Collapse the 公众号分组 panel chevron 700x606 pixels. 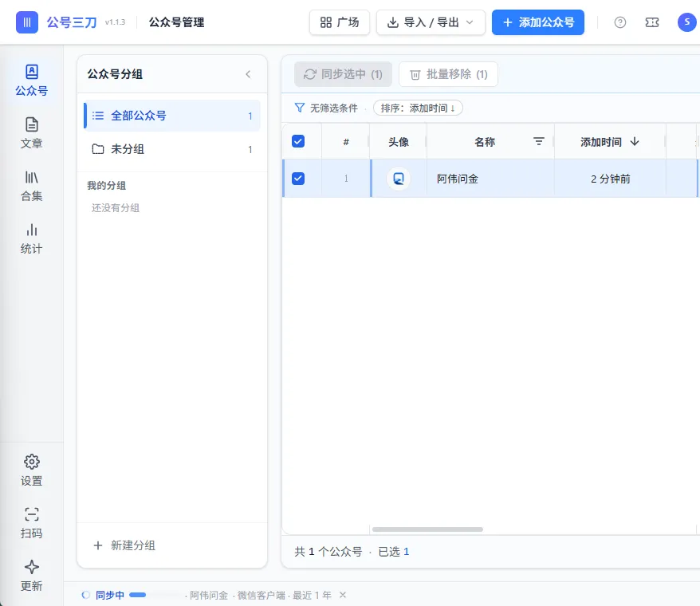coord(248,74)
